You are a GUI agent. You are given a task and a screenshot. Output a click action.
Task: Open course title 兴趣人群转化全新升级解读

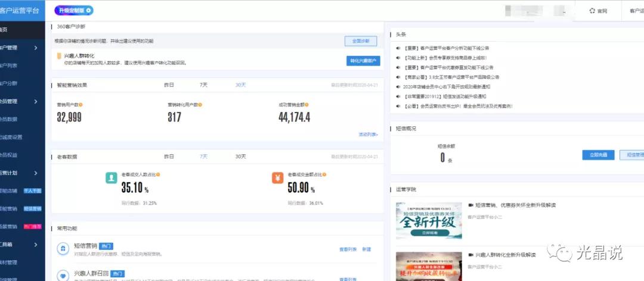[x=506, y=255]
